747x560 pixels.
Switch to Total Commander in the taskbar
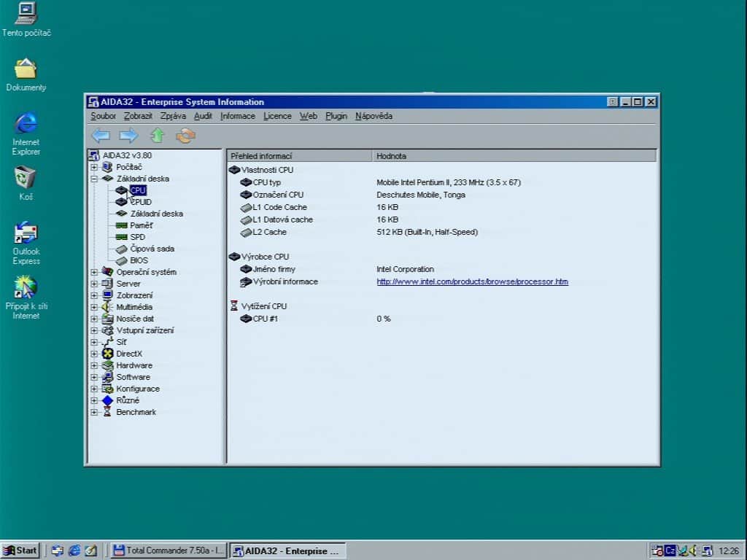point(169,551)
